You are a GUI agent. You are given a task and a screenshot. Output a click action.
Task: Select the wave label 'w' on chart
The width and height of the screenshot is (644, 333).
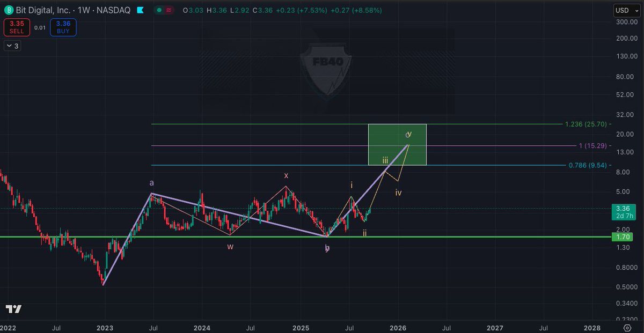(230, 247)
